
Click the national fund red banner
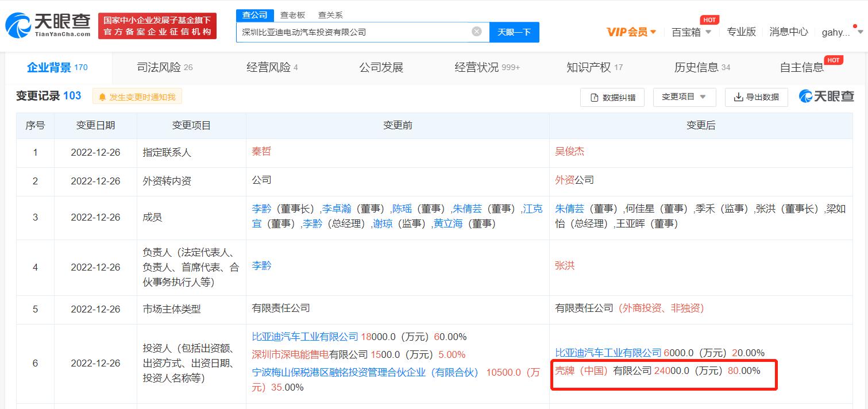tap(157, 26)
